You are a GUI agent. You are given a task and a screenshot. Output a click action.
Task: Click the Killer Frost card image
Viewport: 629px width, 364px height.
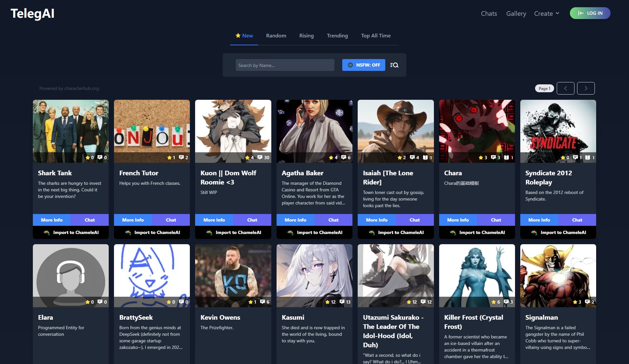point(477,275)
